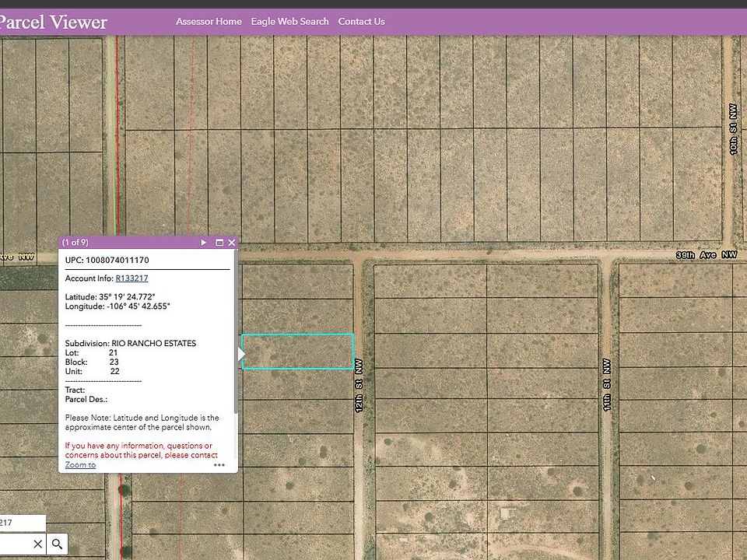Open Contact Us page
The height and width of the screenshot is (560, 747).
coord(362,22)
